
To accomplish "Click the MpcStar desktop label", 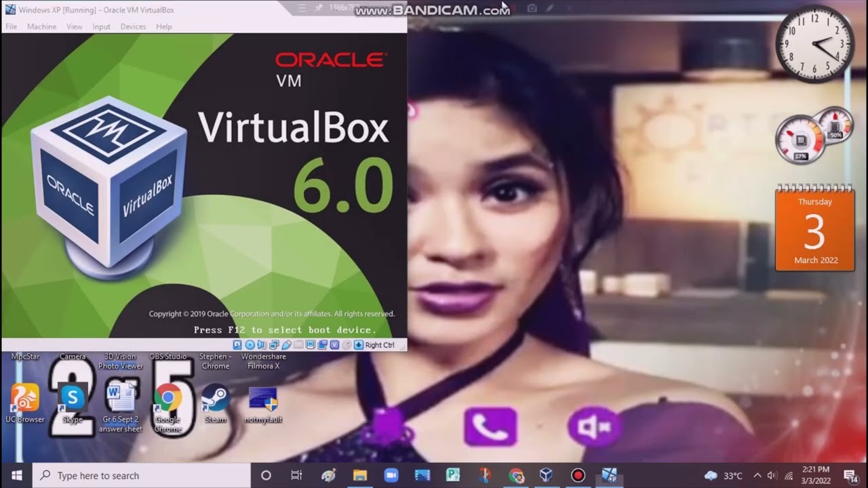I will pos(26,357).
